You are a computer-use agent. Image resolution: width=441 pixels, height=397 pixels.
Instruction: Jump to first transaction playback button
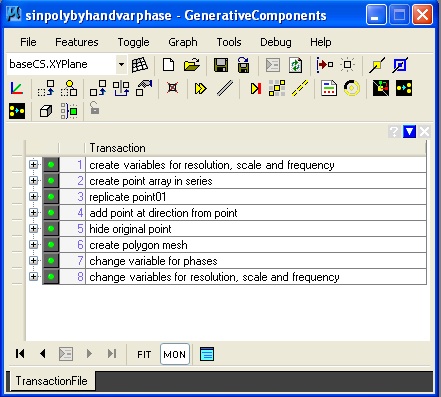click(x=20, y=354)
